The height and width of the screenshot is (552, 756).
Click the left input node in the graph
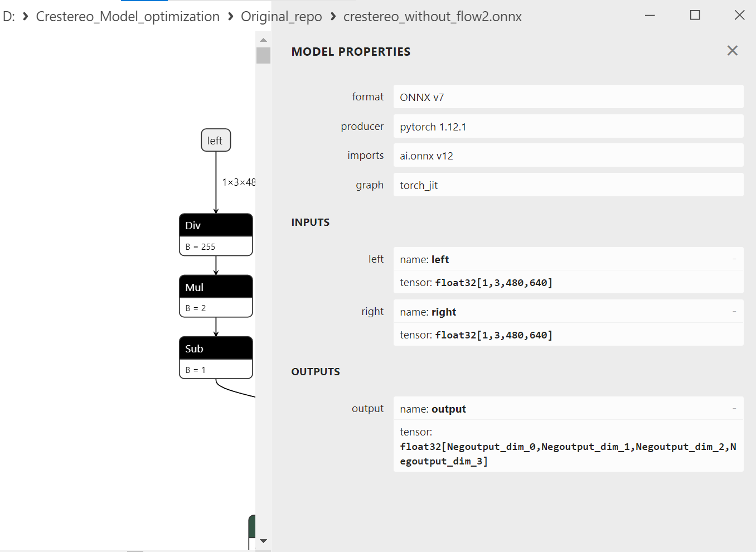point(216,140)
